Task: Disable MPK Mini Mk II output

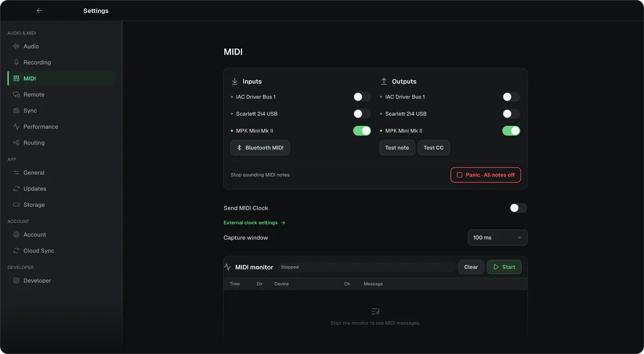Action: [511, 131]
